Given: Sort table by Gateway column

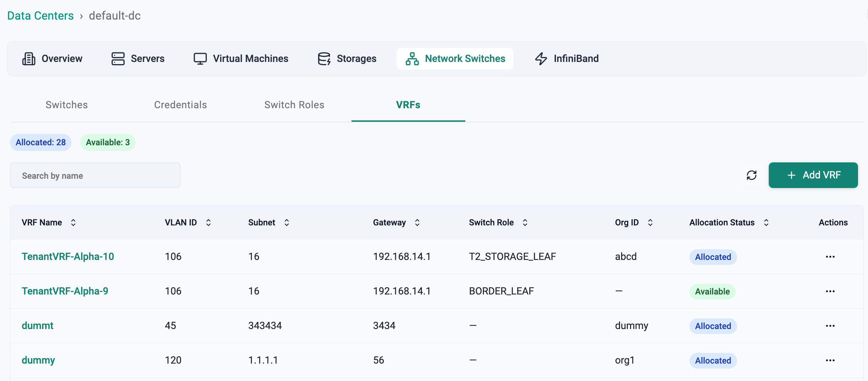Looking at the screenshot, I should pos(417,223).
